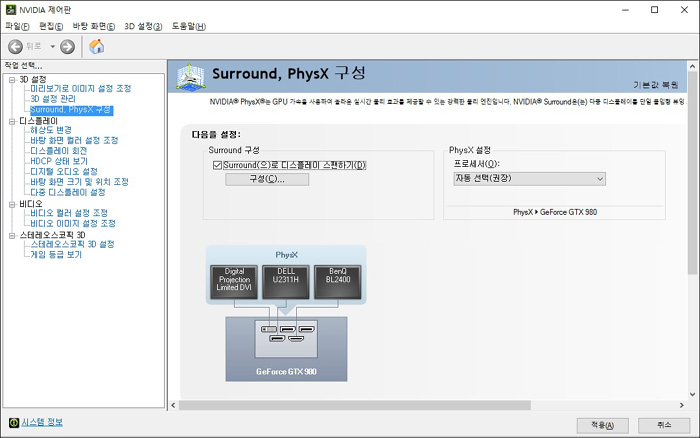Select 미리보기로 이미지 설정 조정 in tree
Screen dimensions: 700x438
tap(81, 88)
